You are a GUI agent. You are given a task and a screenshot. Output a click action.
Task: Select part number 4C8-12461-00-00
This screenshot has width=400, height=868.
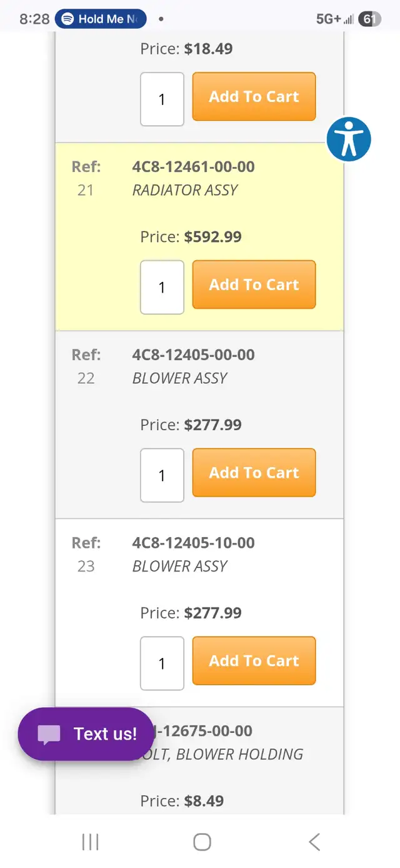tap(193, 167)
